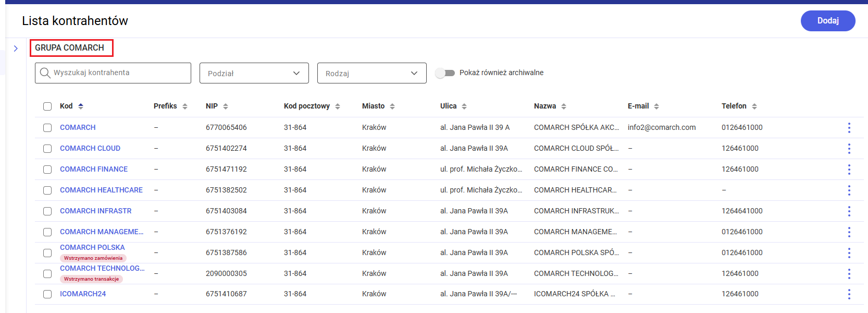Sort by Miasto column sort icon

392,106
